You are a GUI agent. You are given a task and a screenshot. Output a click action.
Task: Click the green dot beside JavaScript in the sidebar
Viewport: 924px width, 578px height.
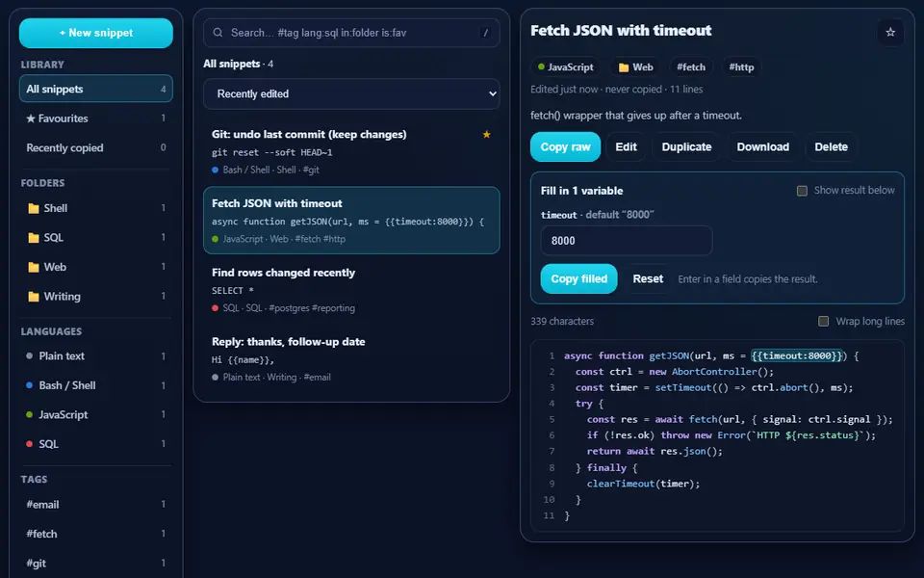[30, 414]
